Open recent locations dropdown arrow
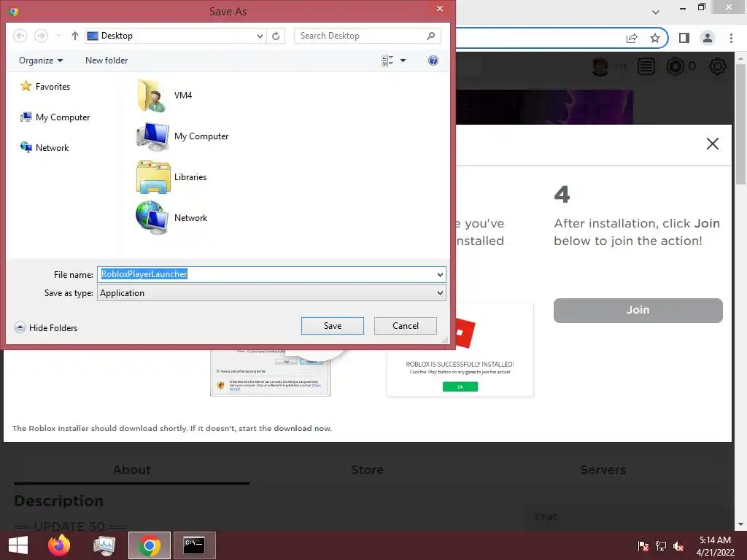747x560 pixels. [58, 36]
